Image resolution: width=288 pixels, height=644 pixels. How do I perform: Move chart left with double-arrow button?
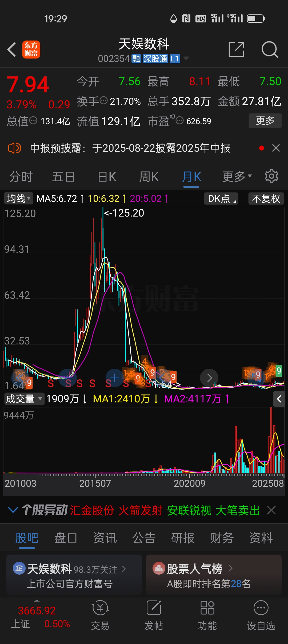pyautogui.click(x=20, y=378)
